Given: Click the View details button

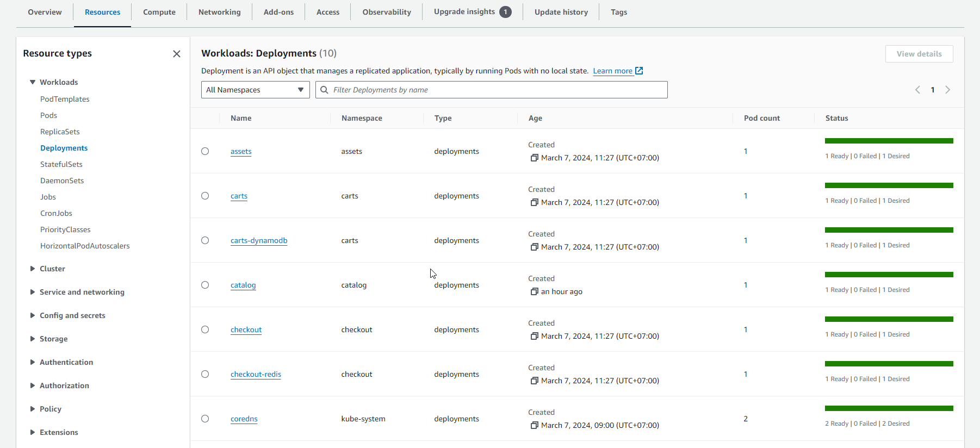Looking at the screenshot, I should 919,54.
